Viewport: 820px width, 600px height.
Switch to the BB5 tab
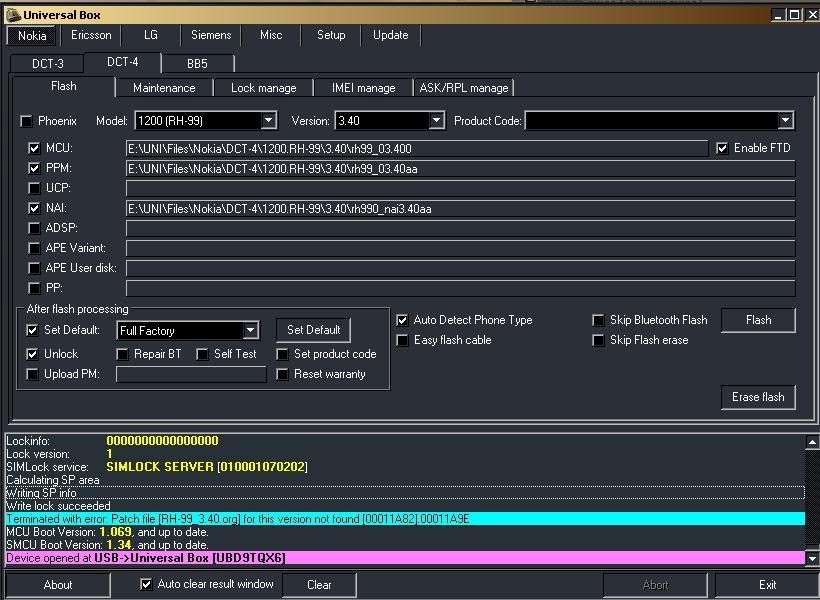coord(197,64)
